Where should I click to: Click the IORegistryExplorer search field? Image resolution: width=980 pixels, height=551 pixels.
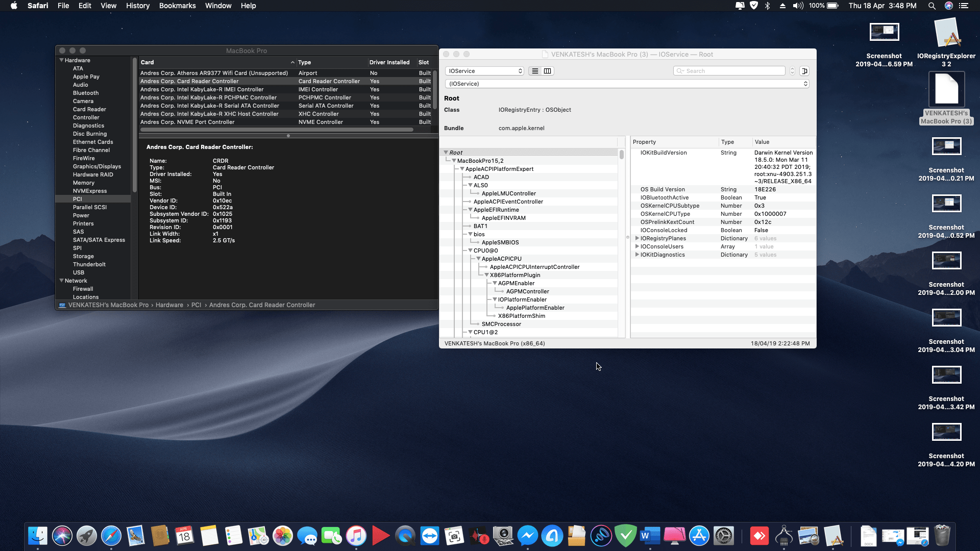[729, 71]
